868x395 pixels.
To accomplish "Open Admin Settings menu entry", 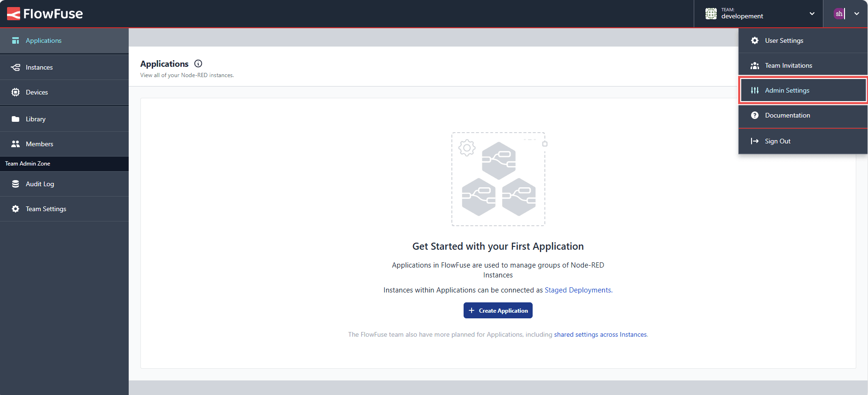I will click(x=787, y=90).
